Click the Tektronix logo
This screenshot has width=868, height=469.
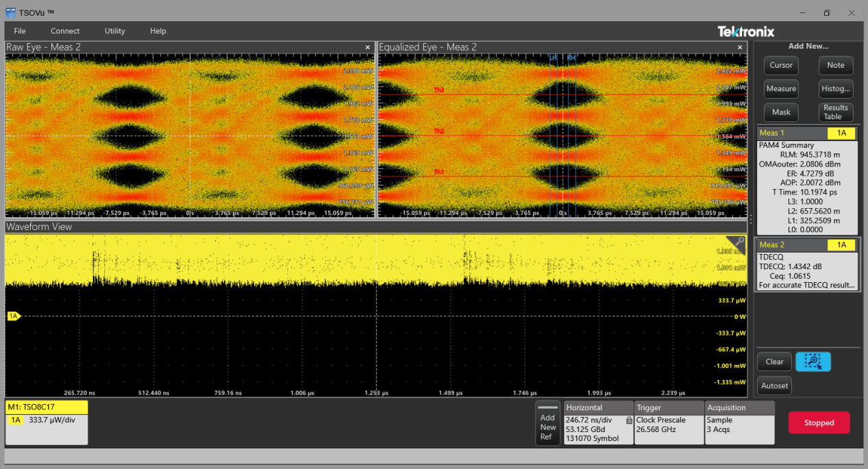745,31
